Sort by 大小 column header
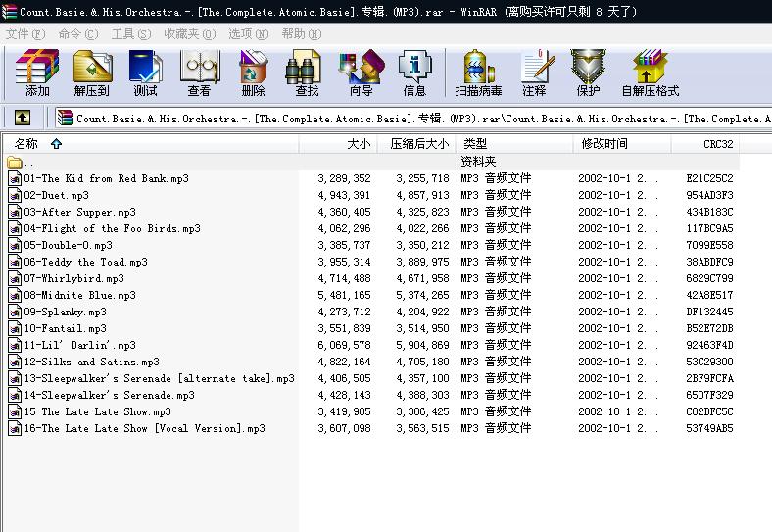The height and width of the screenshot is (532, 772). [x=338, y=144]
